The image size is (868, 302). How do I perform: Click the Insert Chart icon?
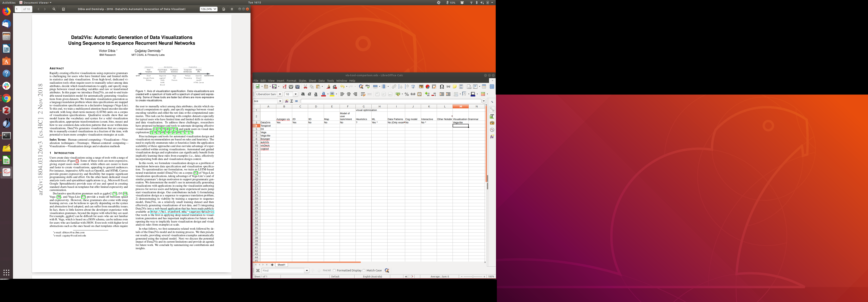(x=428, y=87)
